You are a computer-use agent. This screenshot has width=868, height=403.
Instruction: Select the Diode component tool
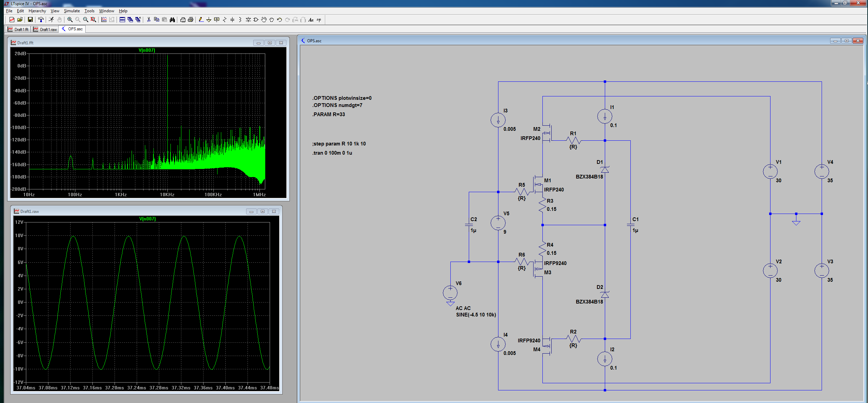(x=248, y=20)
